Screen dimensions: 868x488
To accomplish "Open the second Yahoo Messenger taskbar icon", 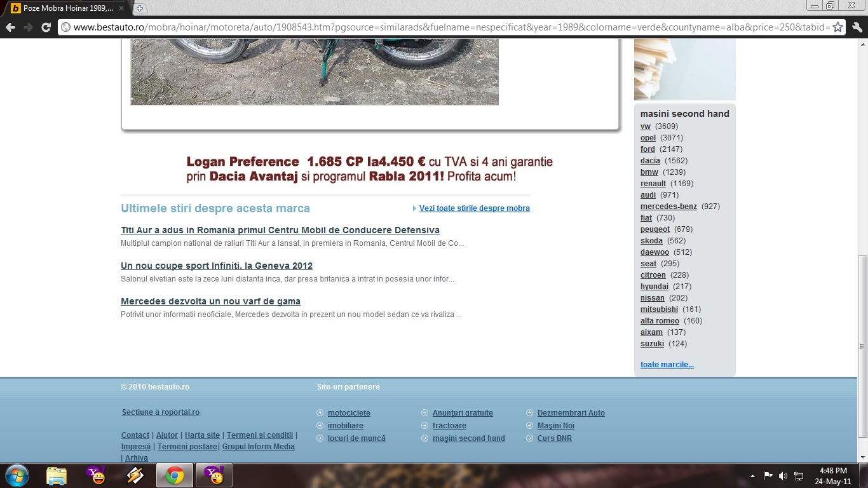I will point(214,475).
